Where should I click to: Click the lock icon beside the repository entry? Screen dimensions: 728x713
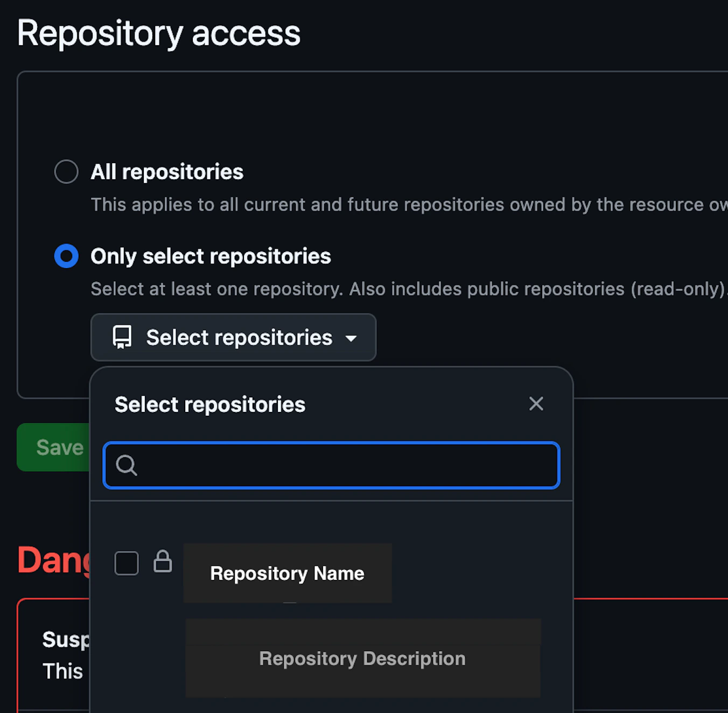pos(163,563)
